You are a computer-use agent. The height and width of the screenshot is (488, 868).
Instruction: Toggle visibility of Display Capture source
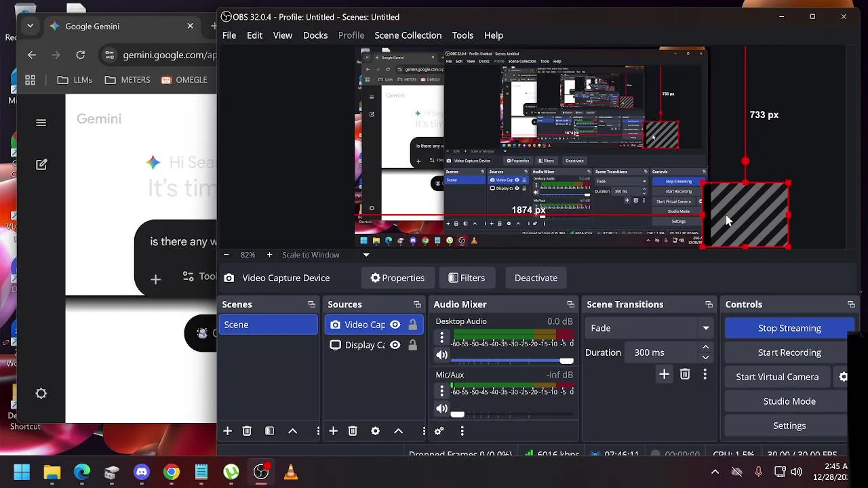(x=395, y=345)
